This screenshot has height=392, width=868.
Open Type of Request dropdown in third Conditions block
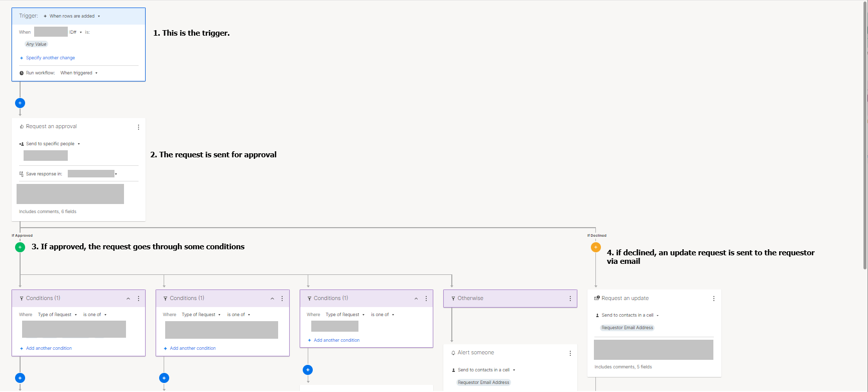click(345, 315)
